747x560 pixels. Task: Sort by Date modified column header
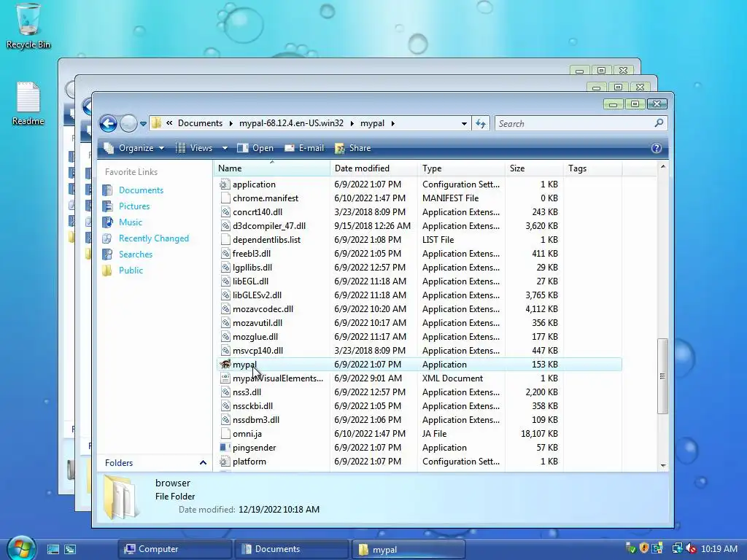(373, 168)
